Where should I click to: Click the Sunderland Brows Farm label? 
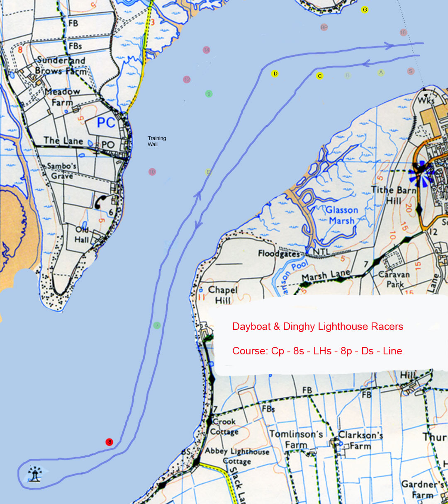pyautogui.click(x=61, y=65)
